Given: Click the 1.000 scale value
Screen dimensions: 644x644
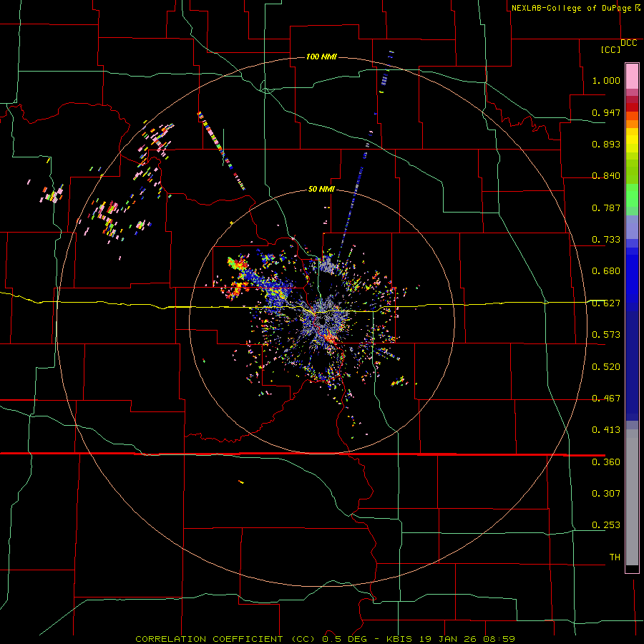Looking at the screenshot, I should tap(606, 80).
